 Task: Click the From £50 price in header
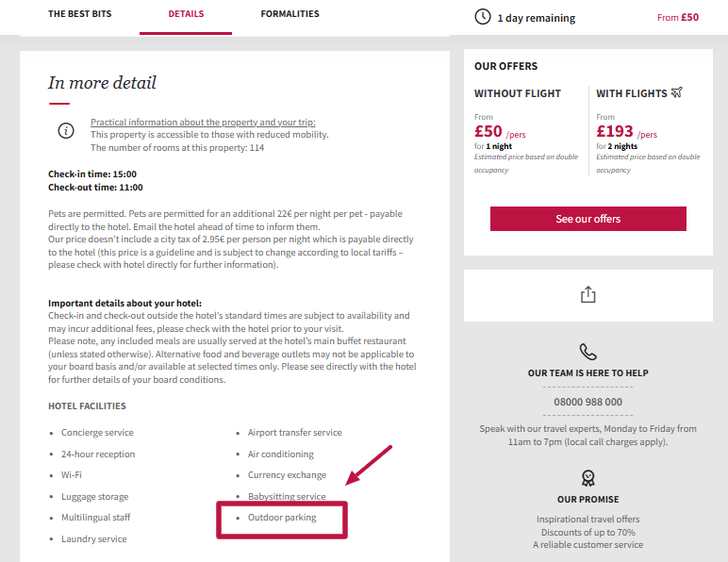tap(677, 17)
